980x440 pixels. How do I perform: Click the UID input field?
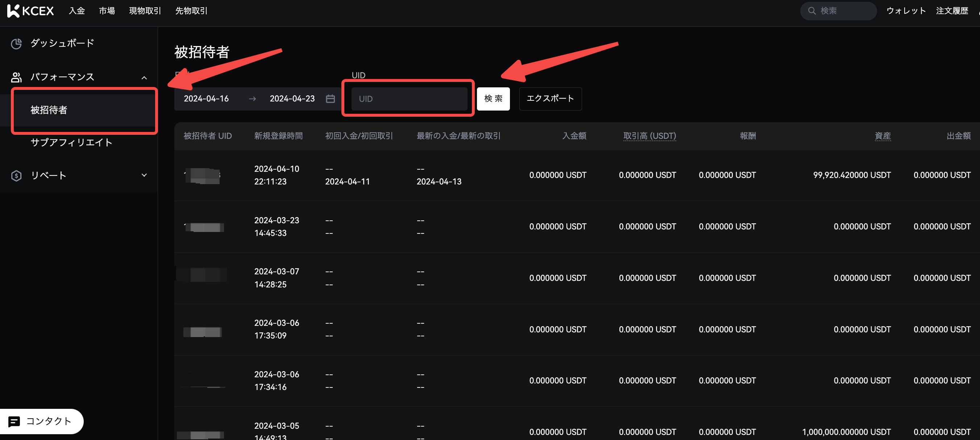[x=409, y=99]
